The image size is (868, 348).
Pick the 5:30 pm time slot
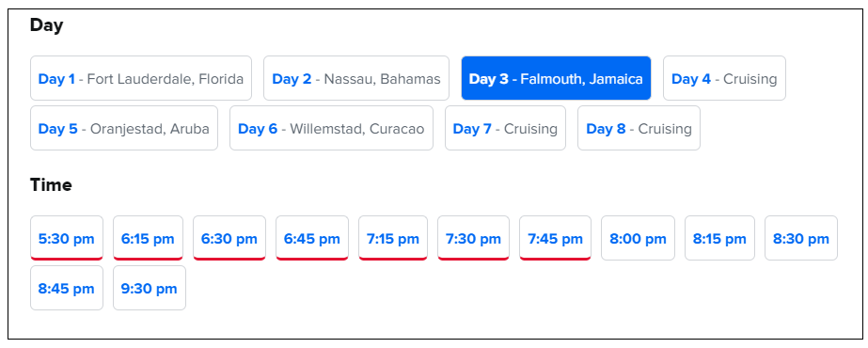pos(67,238)
